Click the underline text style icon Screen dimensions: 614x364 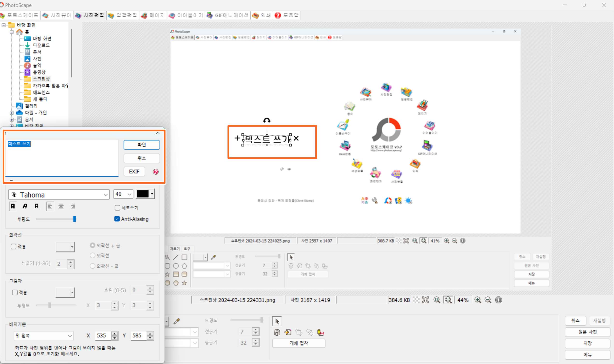tap(37, 206)
